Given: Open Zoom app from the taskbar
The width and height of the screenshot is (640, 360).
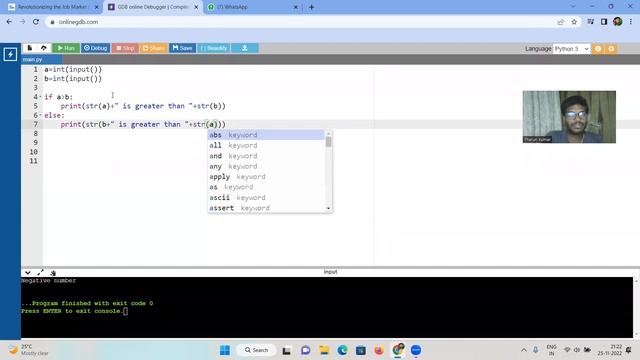Looking at the screenshot, I should coord(416,350).
